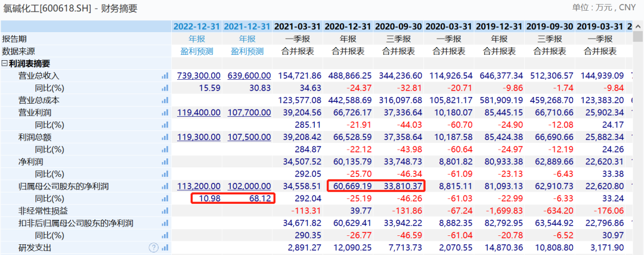The height and width of the screenshot is (255, 644).
Task: Click R&D expense cell 12,090.25
Action: [x=352, y=248]
